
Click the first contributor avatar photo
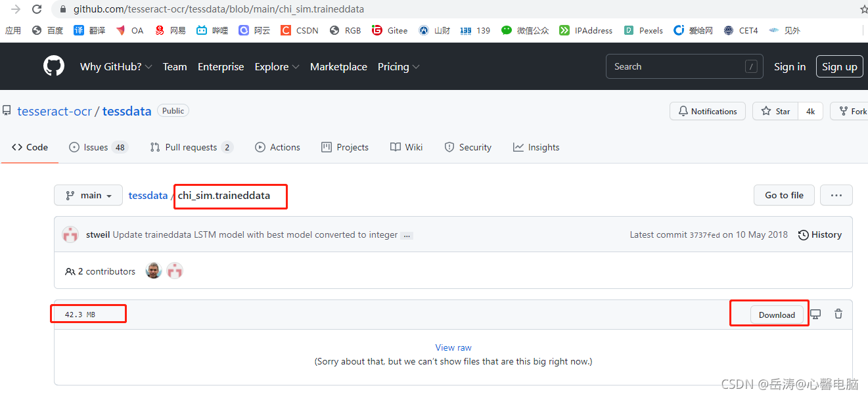click(154, 271)
